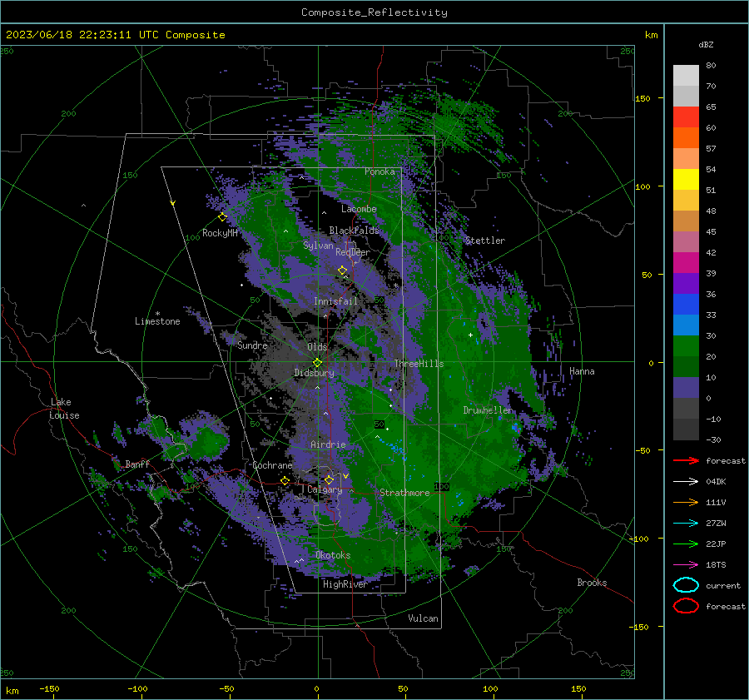Click the Blackfalds city label
This screenshot has height=700, width=749.
[x=354, y=231]
